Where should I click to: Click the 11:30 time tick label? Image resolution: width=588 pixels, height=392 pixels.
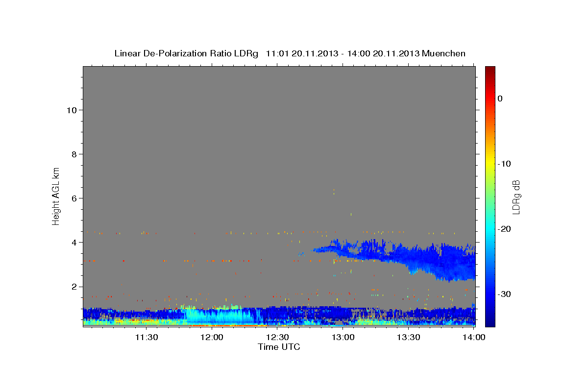(146, 337)
